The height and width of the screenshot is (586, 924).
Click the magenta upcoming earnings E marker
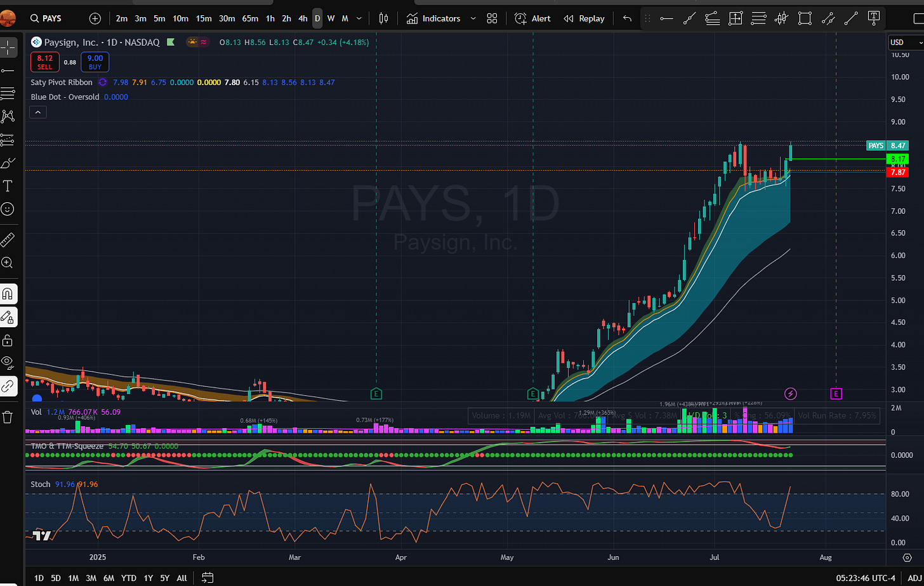click(x=836, y=394)
